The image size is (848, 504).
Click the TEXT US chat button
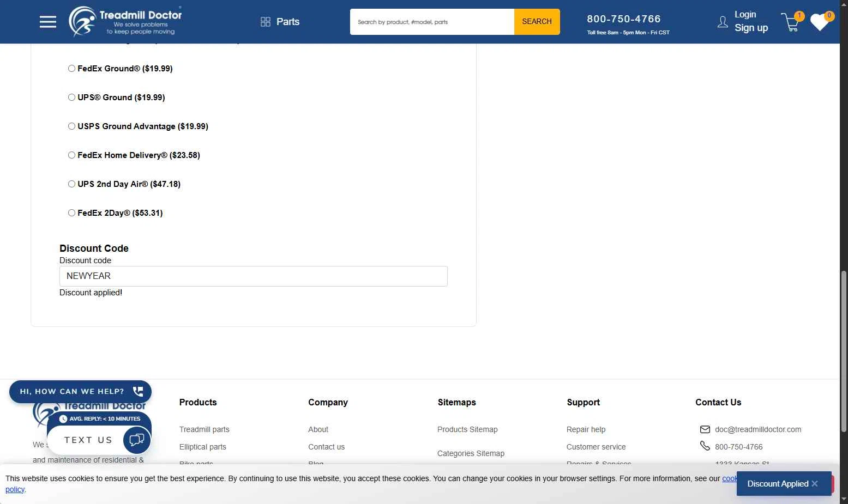point(88,440)
